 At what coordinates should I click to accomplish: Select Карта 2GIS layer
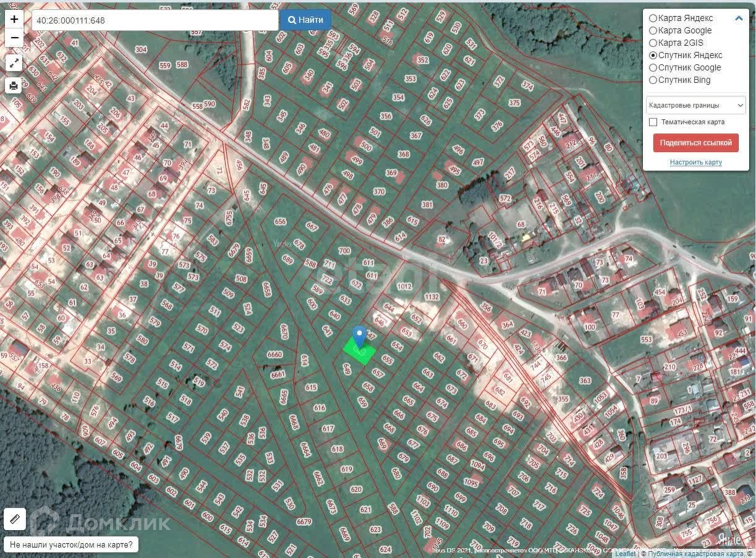click(x=676, y=43)
